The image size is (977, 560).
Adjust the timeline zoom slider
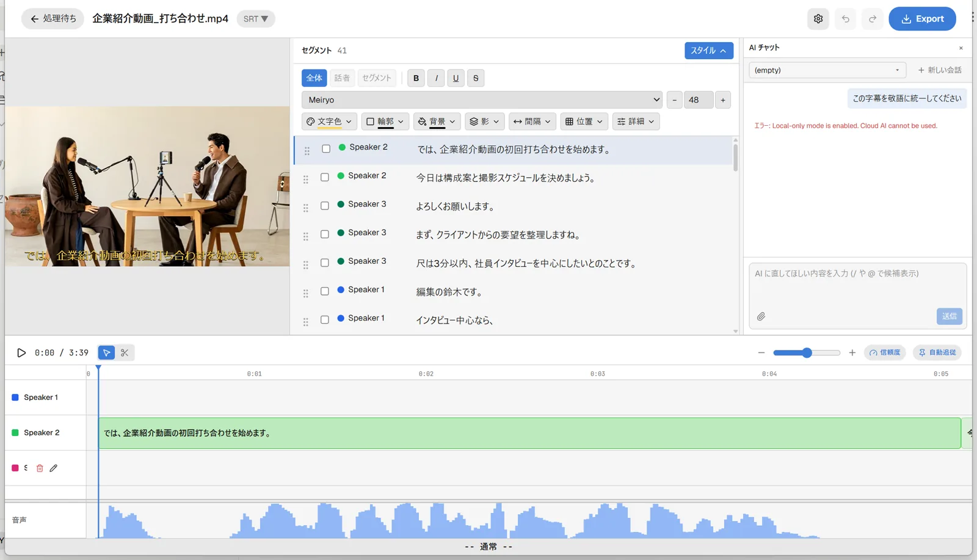point(807,352)
